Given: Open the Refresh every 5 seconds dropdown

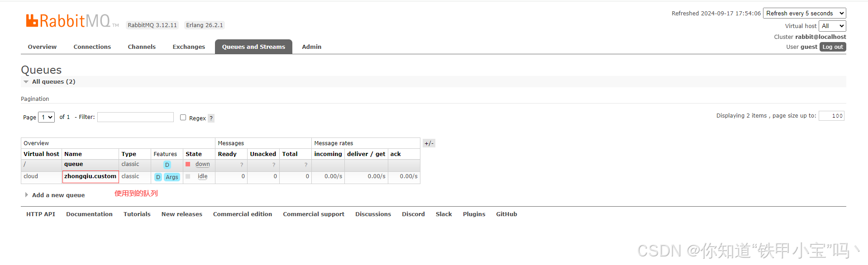Looking at the screenshot, I should click(804, 13).
